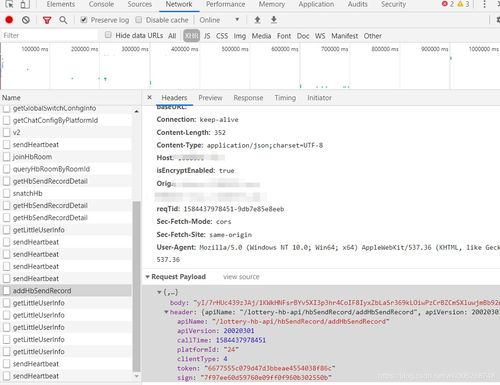Image resolution: width=500 pixels, height=385 pixels.
Task: Filter requests by WS type
Action: click(x=320, y=36)
